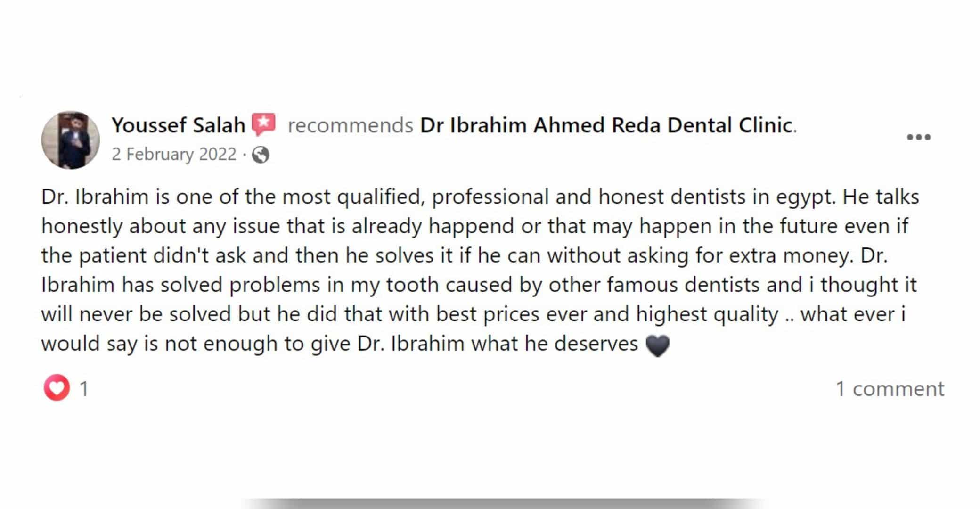980x509 pixels.
Task: Click the black heart emoji in review
Action: [x=657, y=345]
